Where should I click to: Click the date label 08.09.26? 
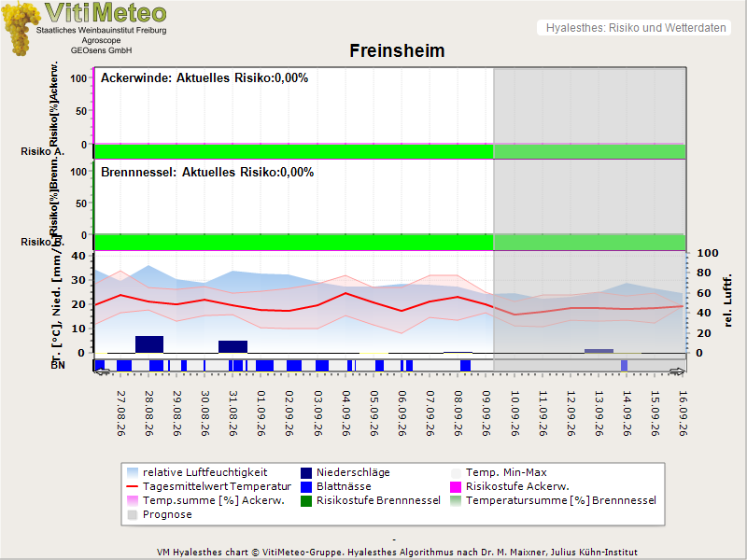click(x=458, y=413)
